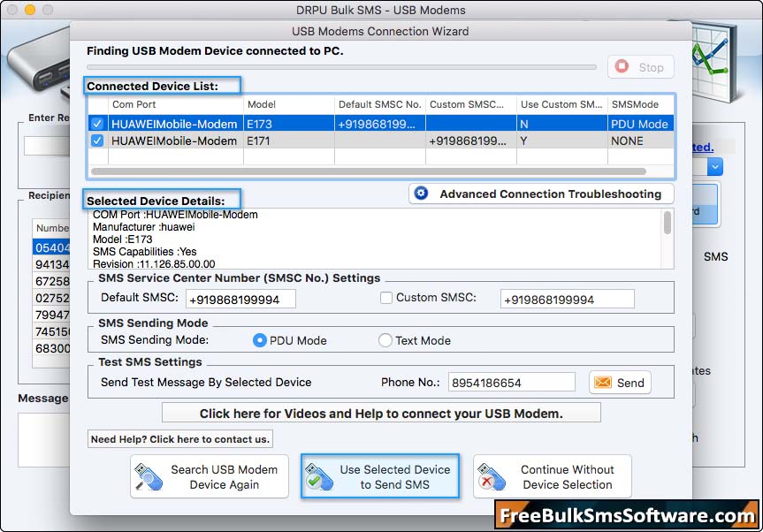Viewport: 763px width, 532px height.
Task: Click Need Help? contact us button
Action: 180,439
